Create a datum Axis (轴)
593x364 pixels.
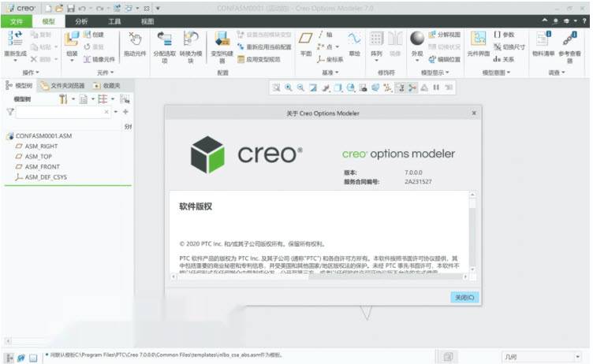pyautogui.click(x=325, y=35)
